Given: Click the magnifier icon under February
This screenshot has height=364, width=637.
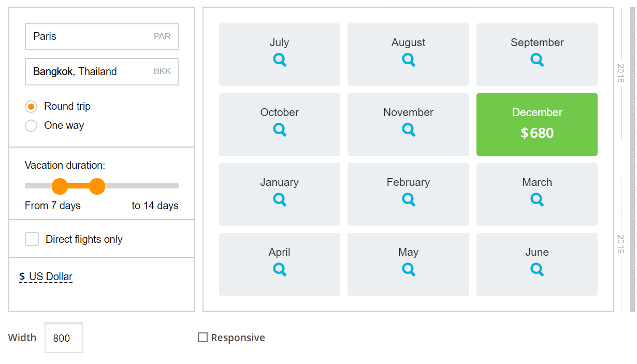Looking at the screenshot, I should pyautogui.click(x=409, y=200).
